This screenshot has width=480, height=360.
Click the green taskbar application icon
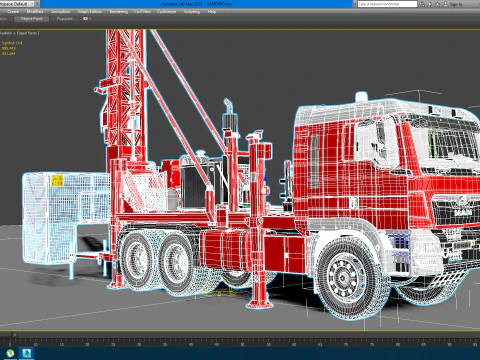coord(10,353)
